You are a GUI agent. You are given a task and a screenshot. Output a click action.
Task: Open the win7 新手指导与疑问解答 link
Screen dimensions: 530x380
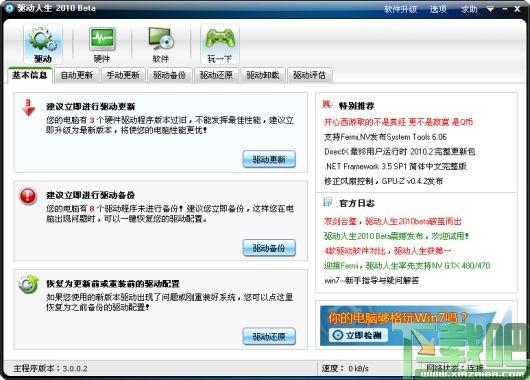(x=371, y=280)
